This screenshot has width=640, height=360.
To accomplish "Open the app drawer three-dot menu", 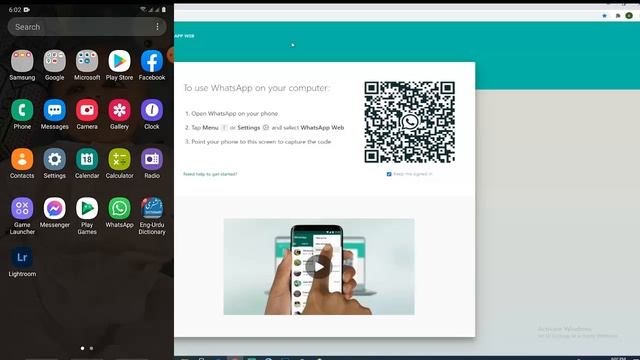I will tap(157, 27).
